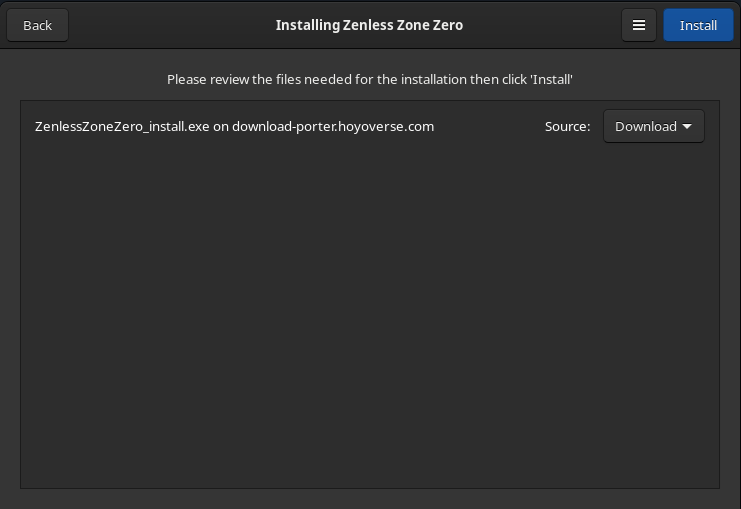Open the hamburger menu in header
741x509 pixels.
click(x=639, y=26)
